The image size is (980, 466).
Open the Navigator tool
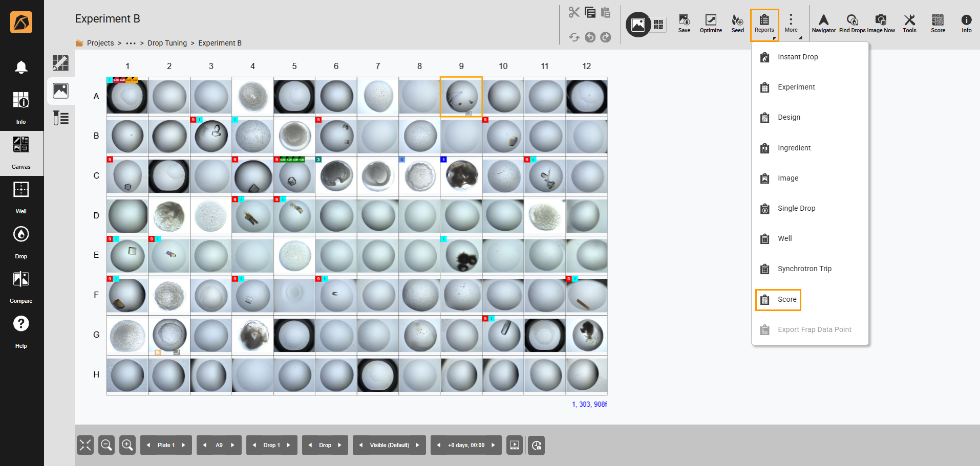[823, 24]
